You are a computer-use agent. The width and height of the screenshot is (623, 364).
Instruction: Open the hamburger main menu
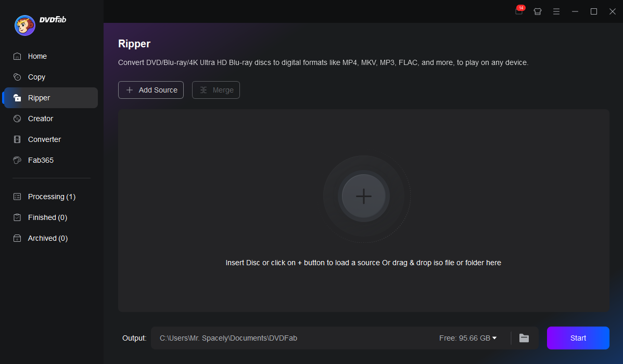[x=556, y=11]
